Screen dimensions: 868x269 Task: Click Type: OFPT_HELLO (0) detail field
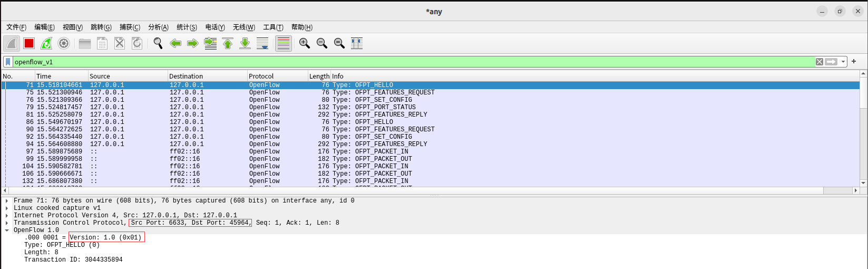(x=62, y=245)
